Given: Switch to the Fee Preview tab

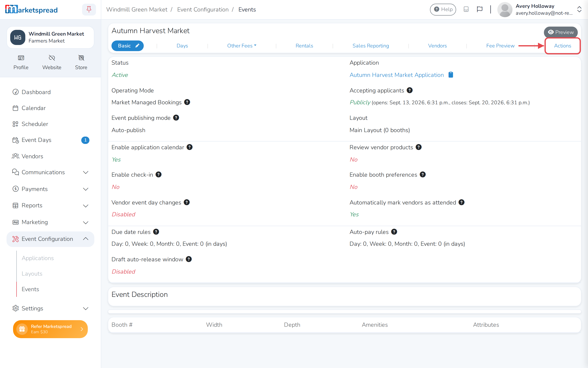Looking at the screenshot, I should point(500,46).
